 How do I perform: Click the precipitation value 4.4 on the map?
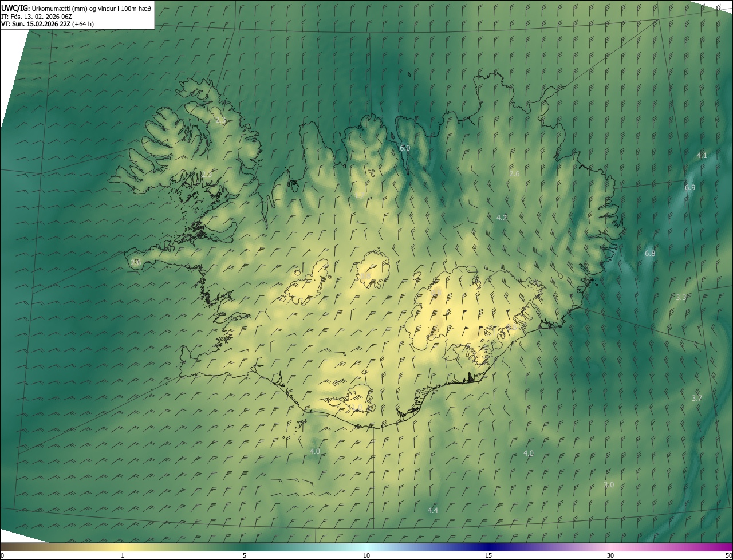pyautogui.click(x=433, y=510)
